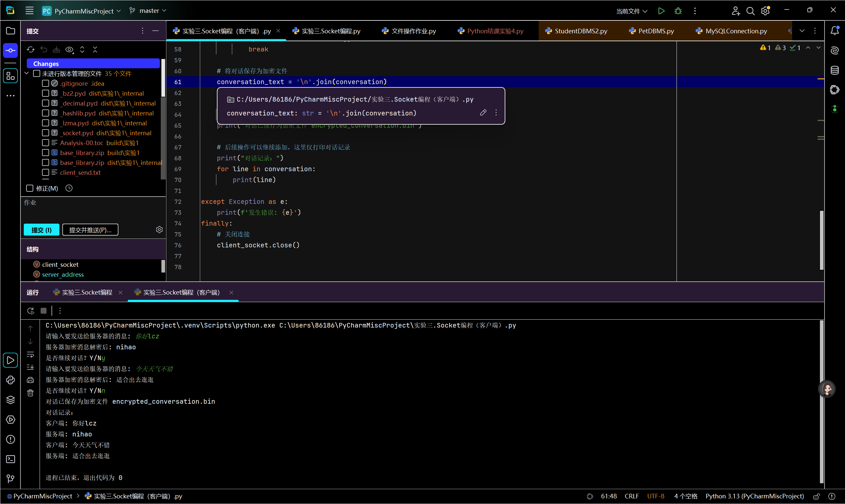Open the 当前文件 run configuration dropdown
The height and width of the screenshot is (504, 845).
[x=631, y=11]
